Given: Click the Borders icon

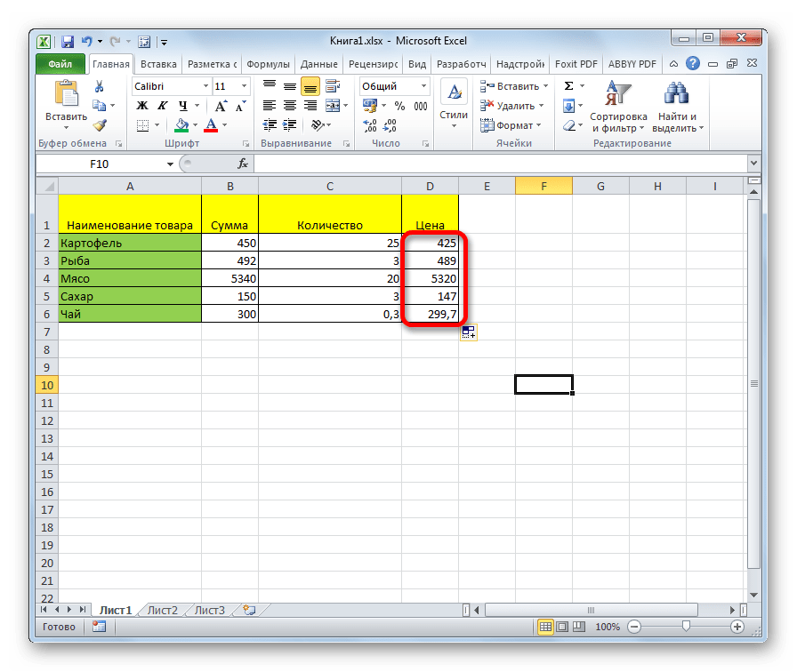Looking at the screenshot, I should 143,125.
